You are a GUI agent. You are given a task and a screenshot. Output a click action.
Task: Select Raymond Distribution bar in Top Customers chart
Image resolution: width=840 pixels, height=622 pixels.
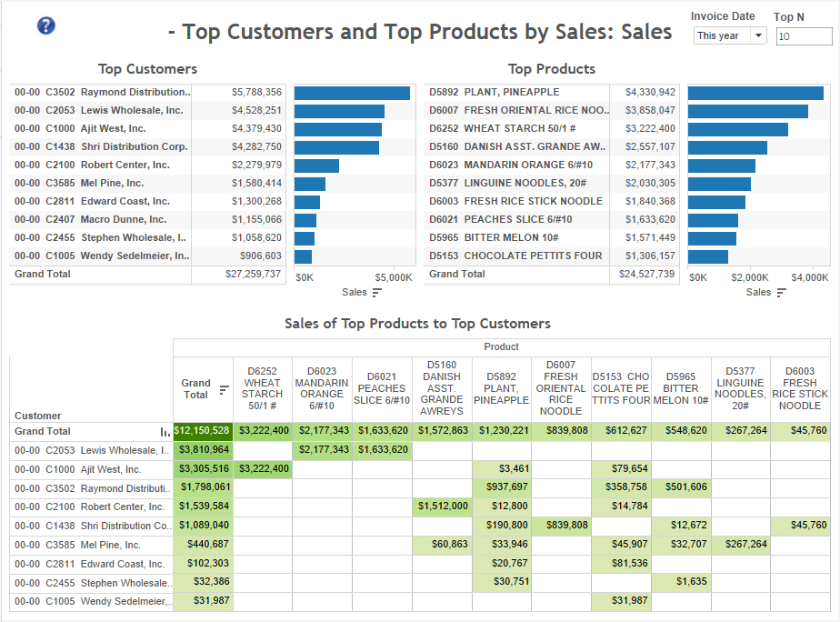pos(352,93)
